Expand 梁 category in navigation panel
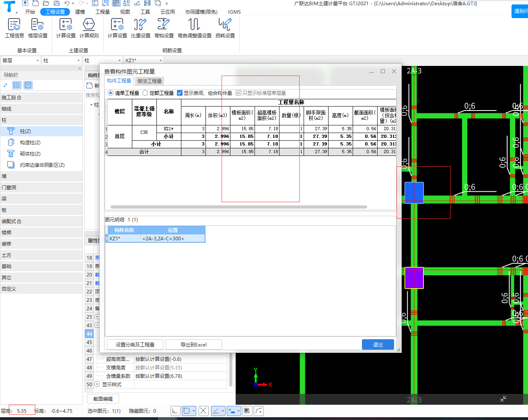 (41, 199)
